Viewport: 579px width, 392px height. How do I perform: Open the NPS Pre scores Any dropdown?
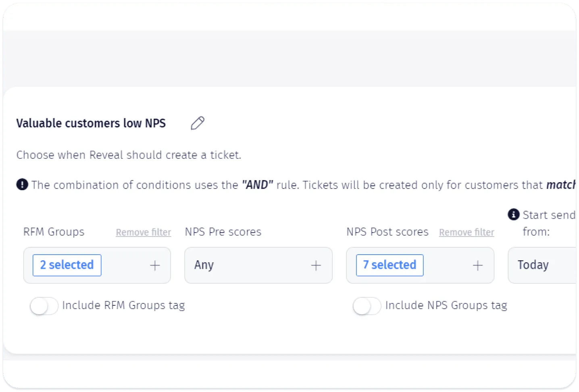tap(258, 265)
